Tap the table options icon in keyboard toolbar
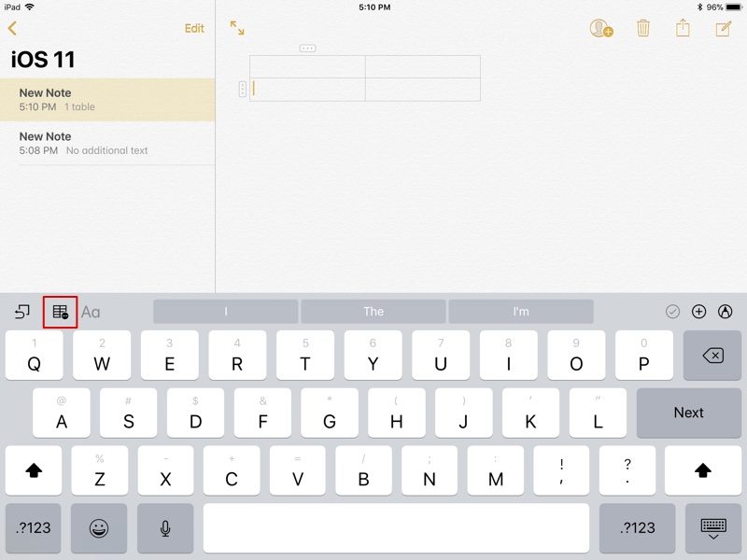 pyautogui.click(x=60, y=312)
